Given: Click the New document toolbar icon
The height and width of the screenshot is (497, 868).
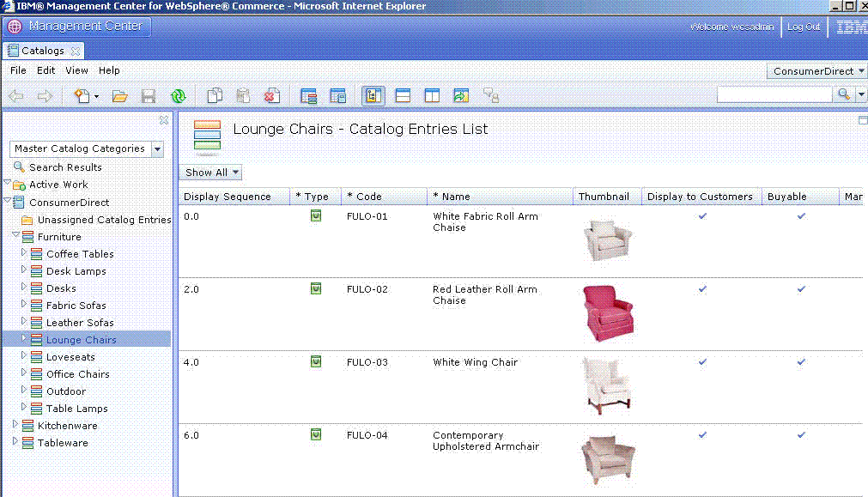Looking at the screenshot, I should (x=82, y=96).
